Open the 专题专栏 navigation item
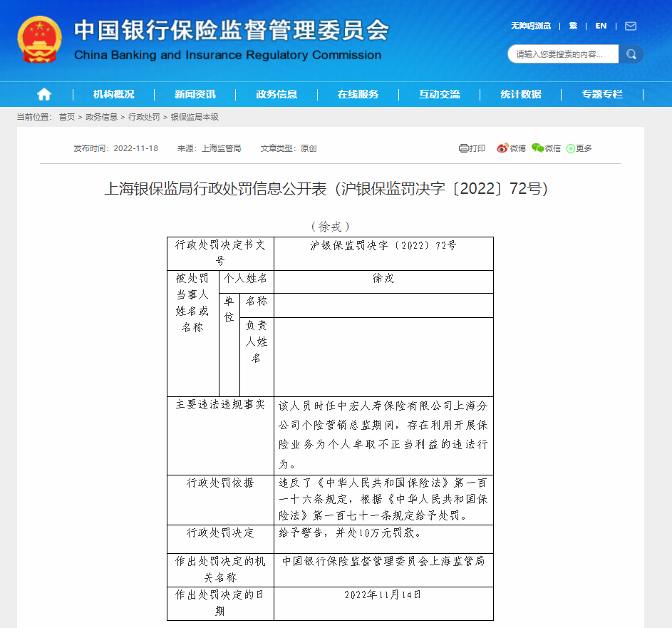The image size is (672, 628). [x=601, y=94]
